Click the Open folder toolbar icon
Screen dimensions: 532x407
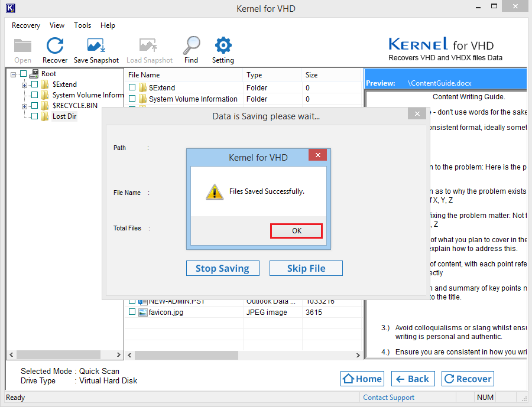click(x=22, y=46)
